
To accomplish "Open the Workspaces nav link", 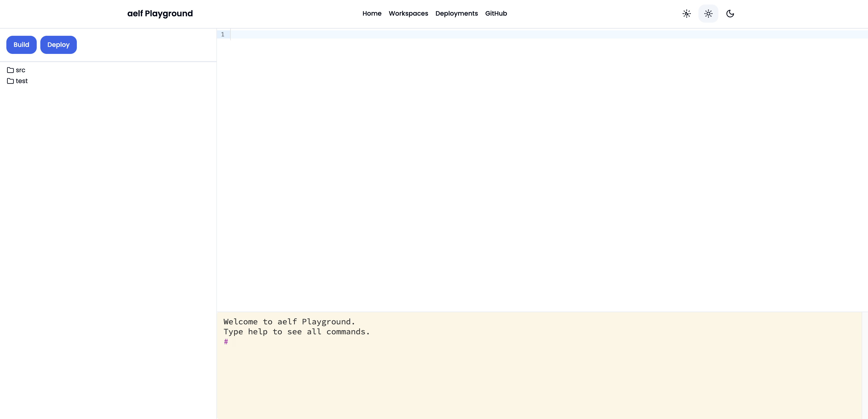I will [x=408, y=13].
